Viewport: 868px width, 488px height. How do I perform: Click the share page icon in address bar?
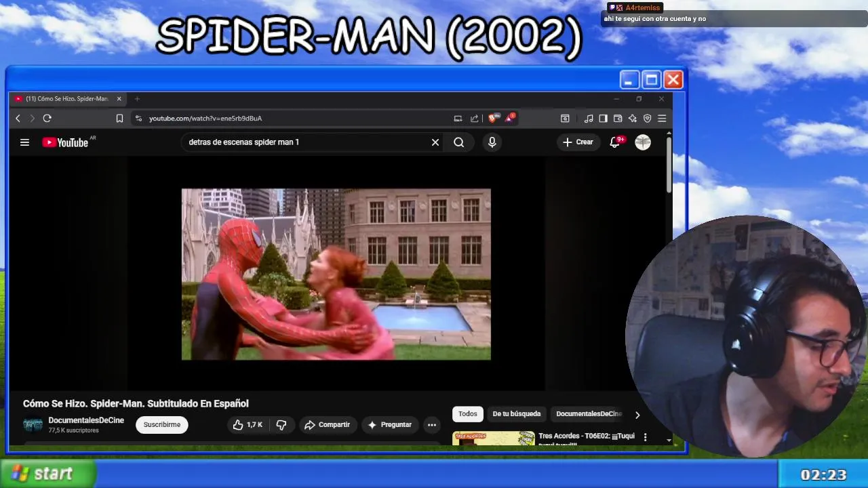click(x=474, y=118)
